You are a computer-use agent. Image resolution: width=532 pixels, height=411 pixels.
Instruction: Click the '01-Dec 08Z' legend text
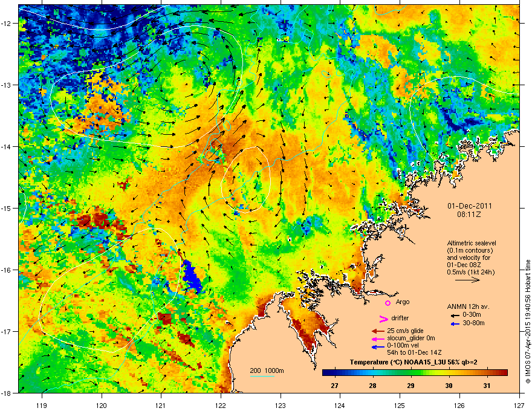click(x=464, y=265)
